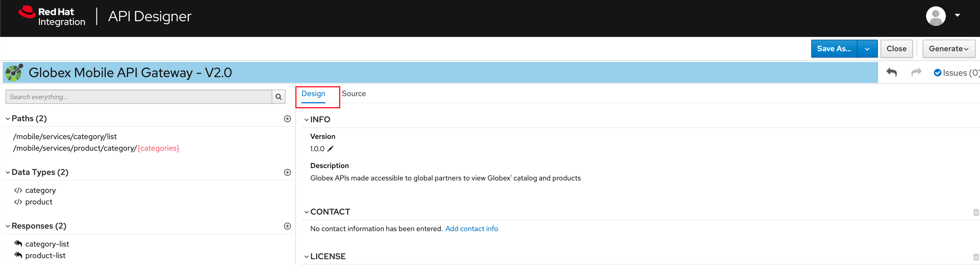Delete contact with trash icon
The image size is (980, 265).
click(x=976, y=212)
